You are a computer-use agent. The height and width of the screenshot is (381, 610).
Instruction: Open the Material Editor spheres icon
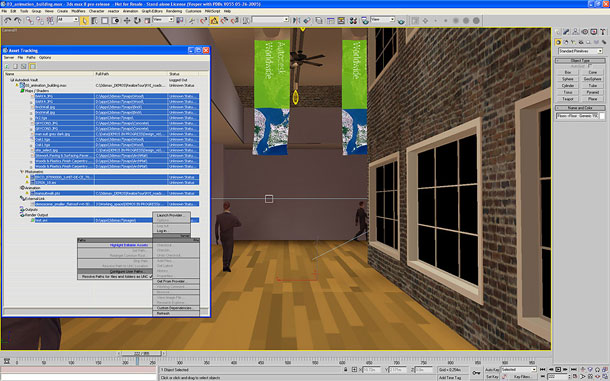coord(353,20)
